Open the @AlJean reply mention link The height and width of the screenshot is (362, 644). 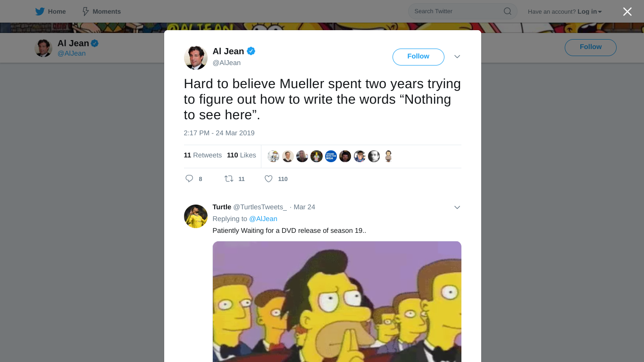[263, 219]
